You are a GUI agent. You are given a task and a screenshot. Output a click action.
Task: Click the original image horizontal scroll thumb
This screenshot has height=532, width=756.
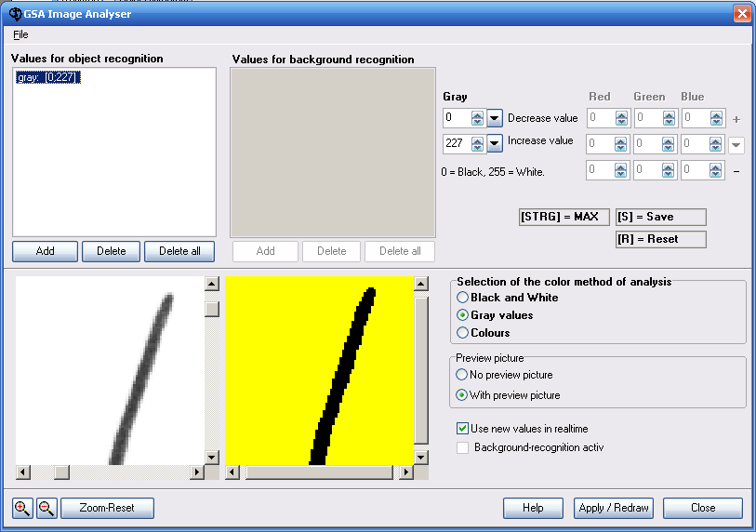[x=61, y=472]
